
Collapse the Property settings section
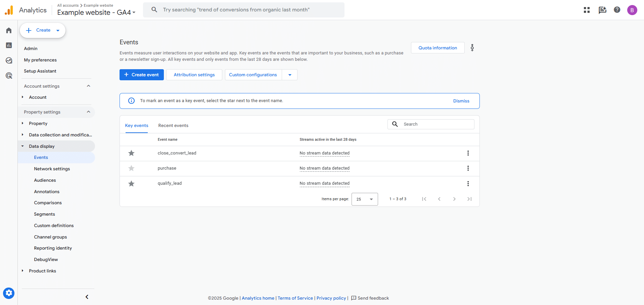[88, 112]
